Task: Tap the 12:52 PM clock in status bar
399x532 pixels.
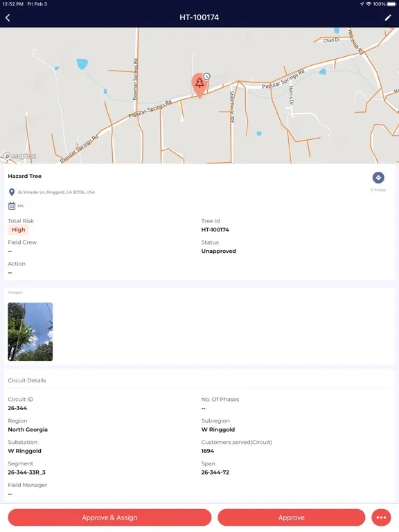Action: coord(13,4)
